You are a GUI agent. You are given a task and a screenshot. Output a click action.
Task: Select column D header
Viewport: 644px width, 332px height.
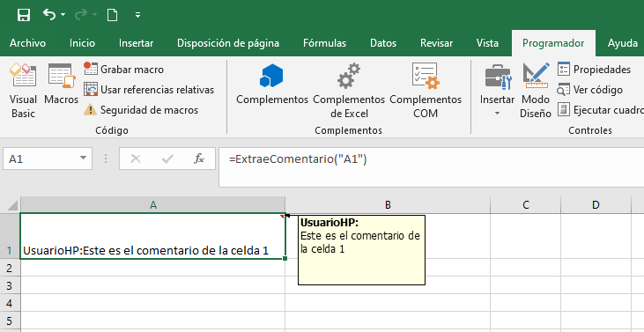click(596, 205)
